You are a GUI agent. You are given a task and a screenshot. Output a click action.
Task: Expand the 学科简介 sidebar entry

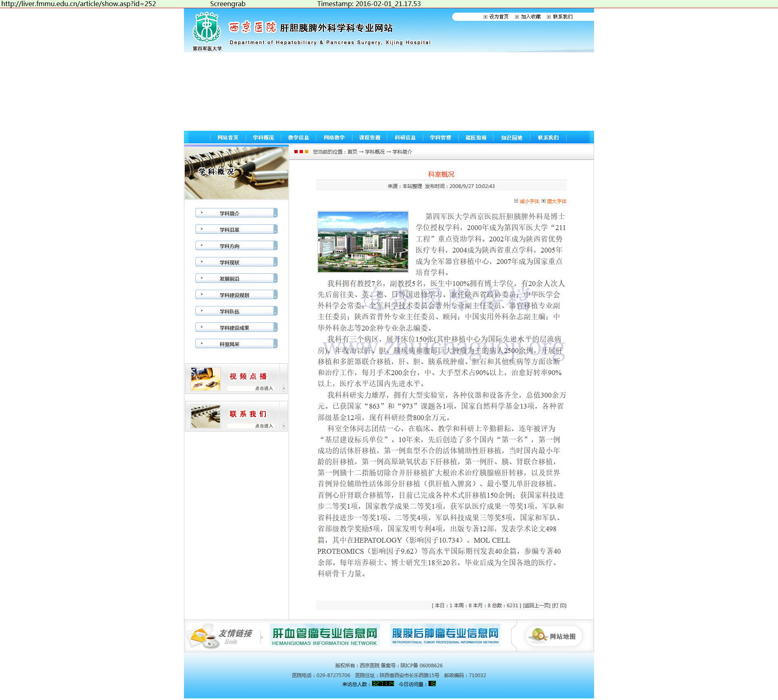[x=236, y=213]
